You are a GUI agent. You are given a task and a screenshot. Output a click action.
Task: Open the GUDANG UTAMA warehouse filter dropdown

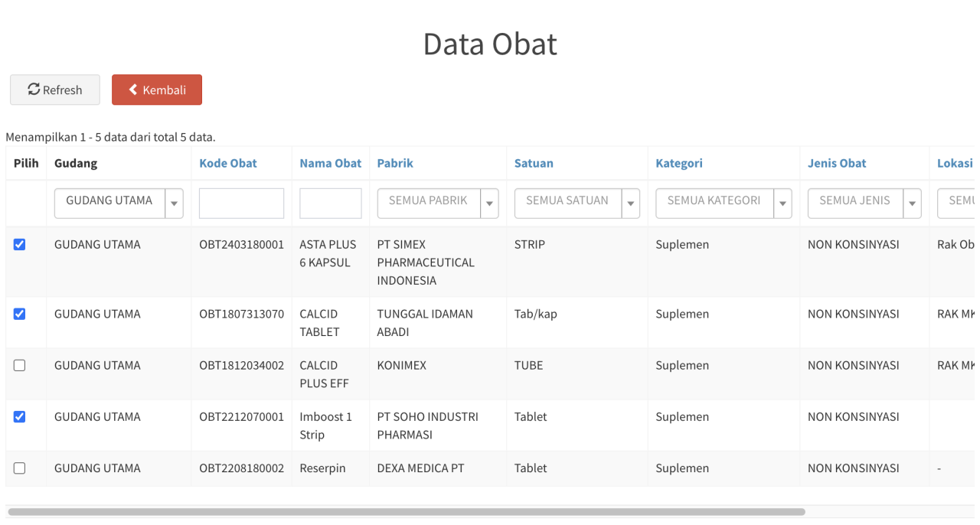tap(119, 204)
